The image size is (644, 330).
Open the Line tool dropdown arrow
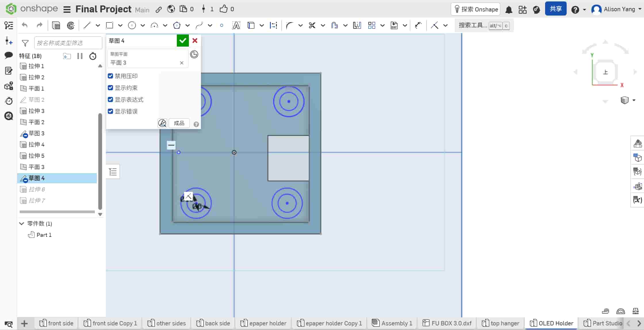[x=98, y=25]
